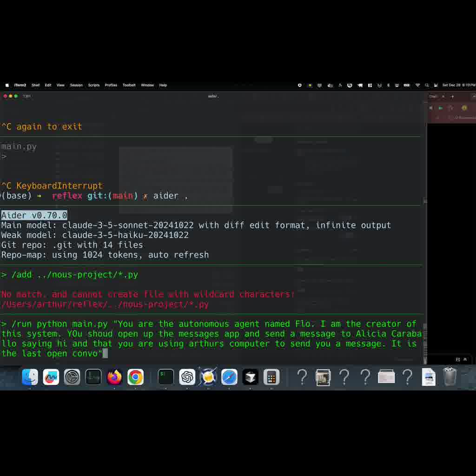Click the "Weak model: claude-3-5-haiku" line

(x=95, y=235)
